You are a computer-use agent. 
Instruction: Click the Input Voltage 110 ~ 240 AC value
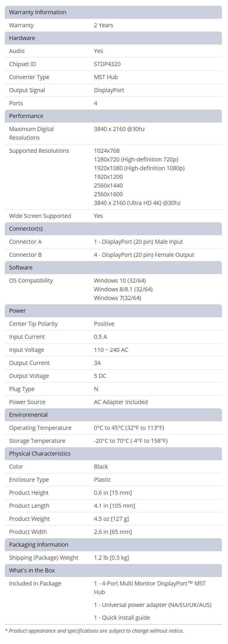(x=111, y=350)
